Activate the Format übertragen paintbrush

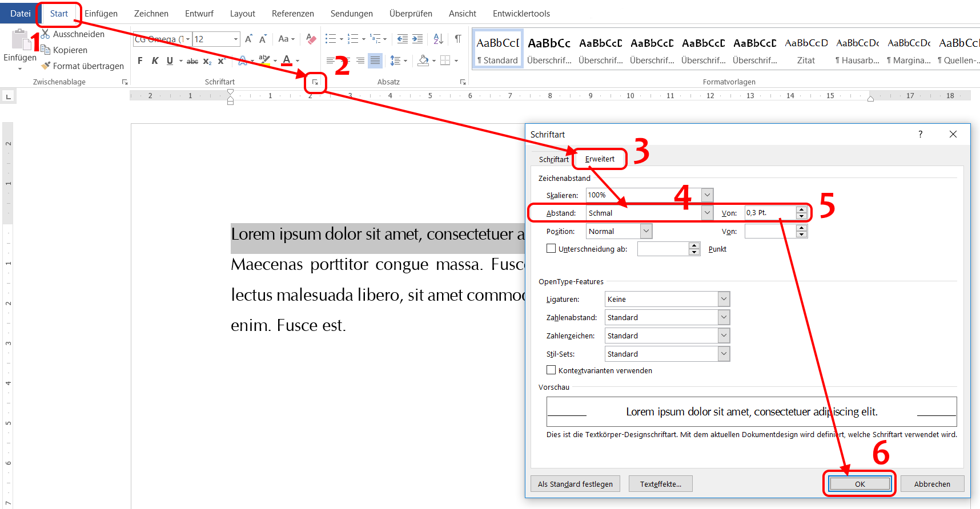(x=46, y=66)
